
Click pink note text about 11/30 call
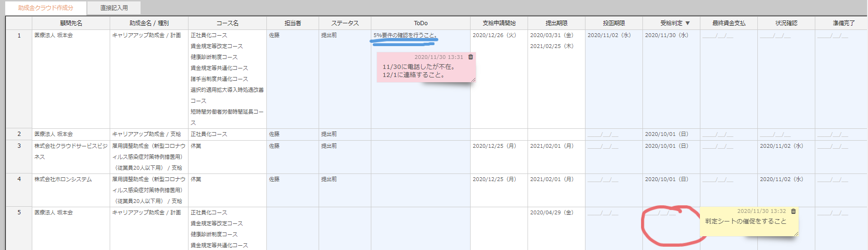click(418, 71)
